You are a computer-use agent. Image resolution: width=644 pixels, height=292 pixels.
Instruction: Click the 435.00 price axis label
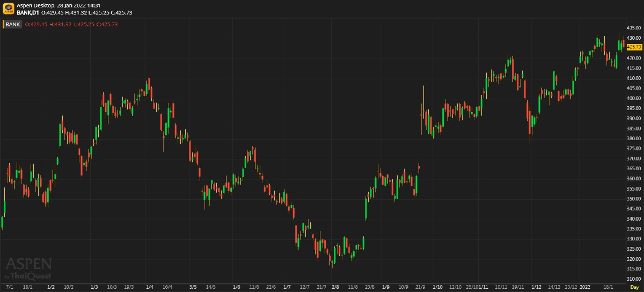(634, 27)
